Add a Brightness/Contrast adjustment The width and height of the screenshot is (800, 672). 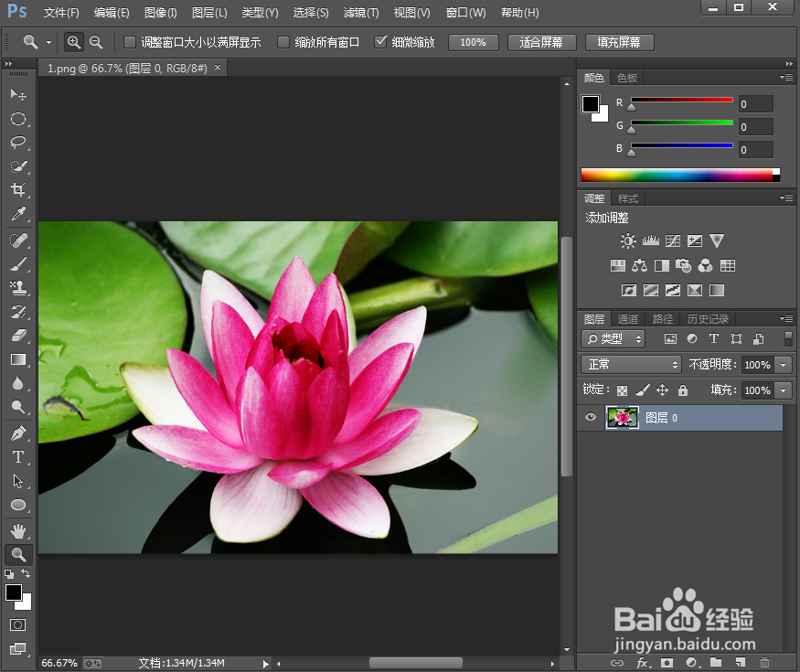point(628,240)
